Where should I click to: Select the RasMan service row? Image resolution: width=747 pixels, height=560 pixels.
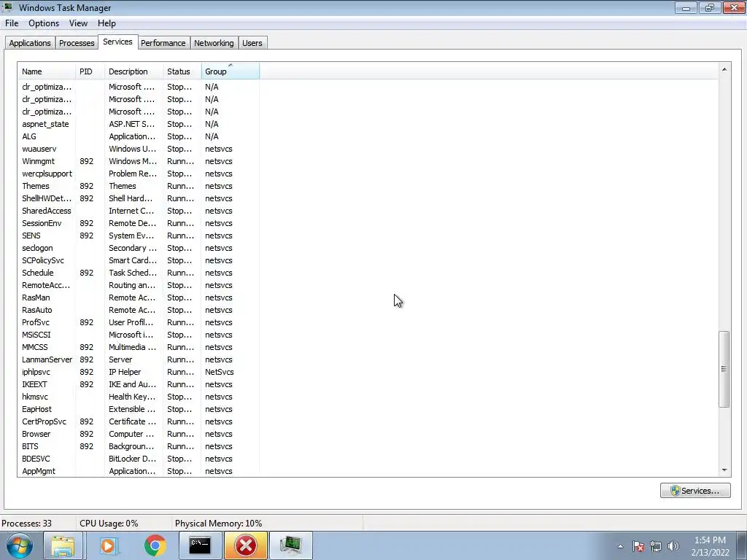click(x=138, y=297)
